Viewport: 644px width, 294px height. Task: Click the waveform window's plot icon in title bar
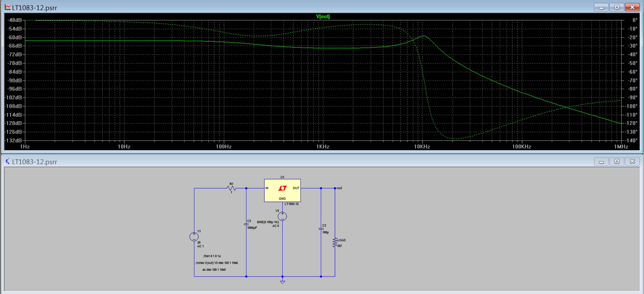click(x=8, y=8)
